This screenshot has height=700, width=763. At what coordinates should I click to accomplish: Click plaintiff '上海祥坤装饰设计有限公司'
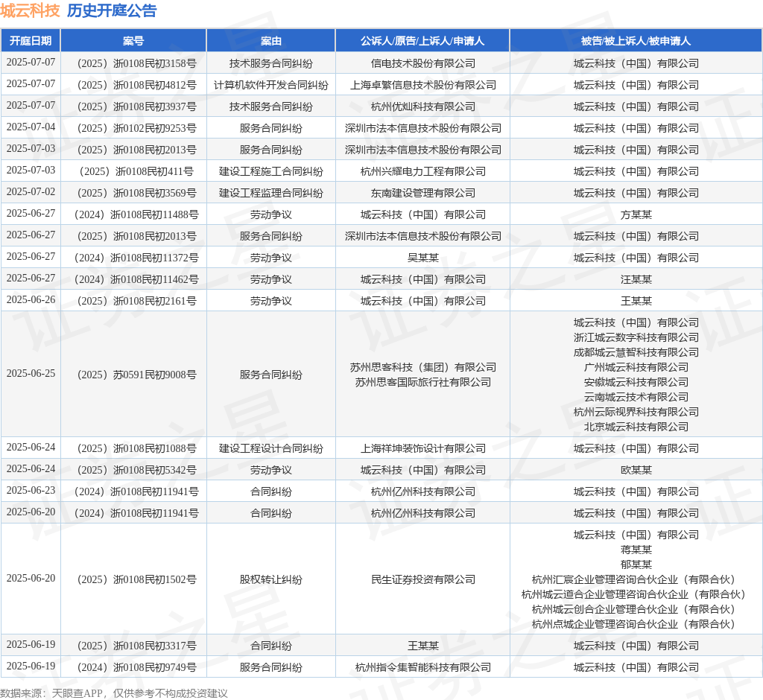point(423,448)
